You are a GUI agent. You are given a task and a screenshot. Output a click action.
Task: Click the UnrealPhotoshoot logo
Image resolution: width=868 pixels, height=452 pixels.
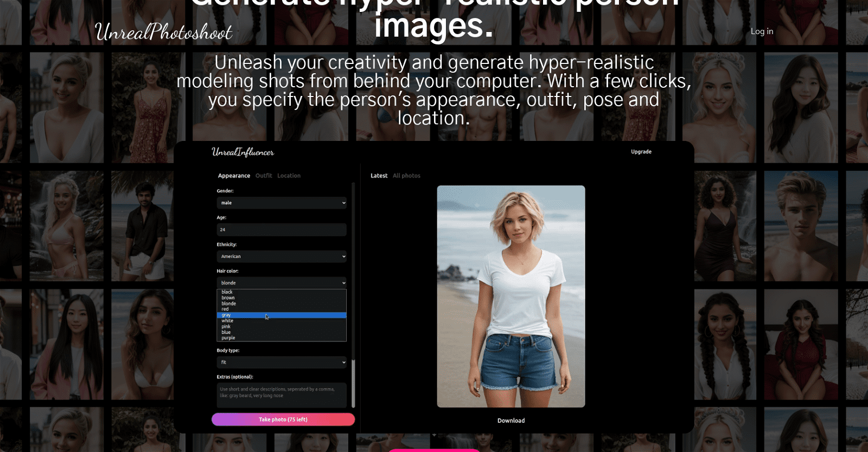tap(163, 32)
